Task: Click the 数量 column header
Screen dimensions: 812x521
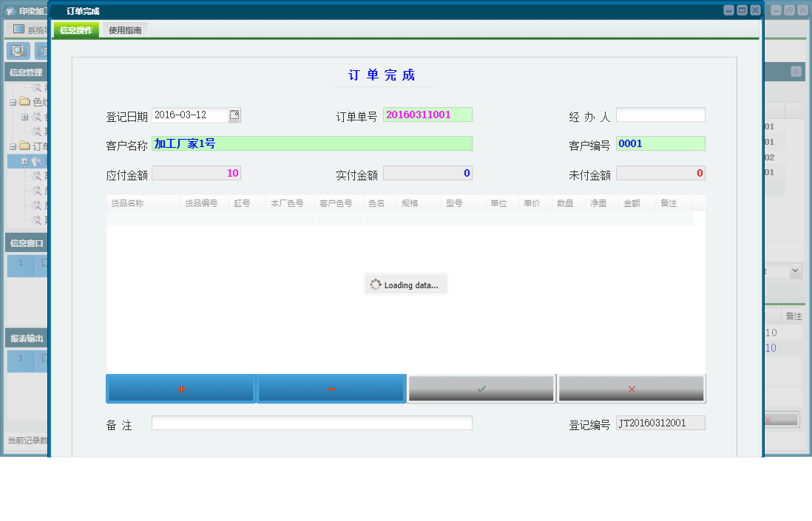Action: click(x=569, y=202)
